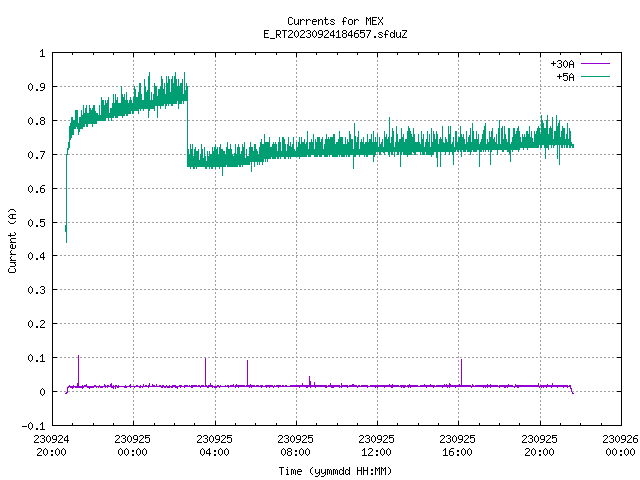Click the x-axis tick 230925 16:00
Image resolution: width=640 pixels, height=480 pixels.
click(458, 445)
